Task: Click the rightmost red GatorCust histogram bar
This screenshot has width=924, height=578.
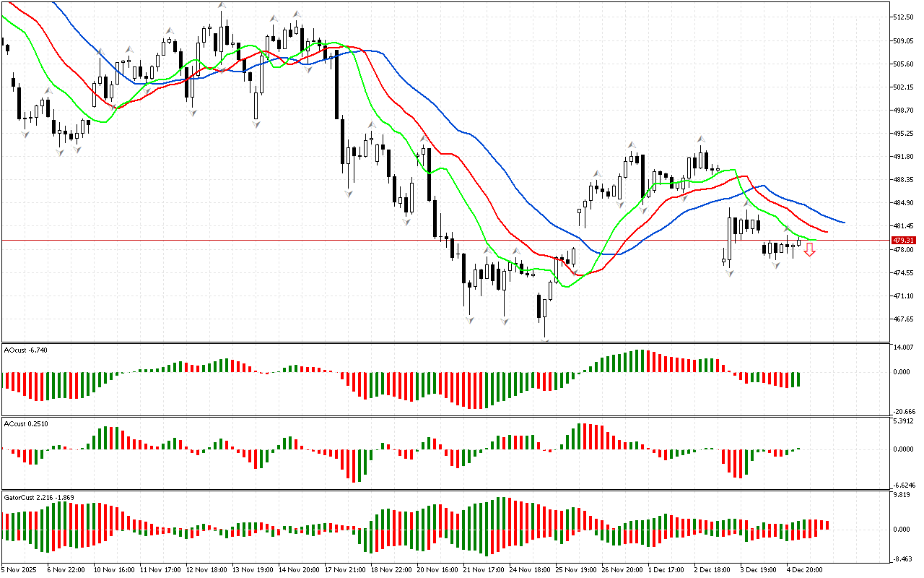Action: pyautogui.click(x=827, y=525)
